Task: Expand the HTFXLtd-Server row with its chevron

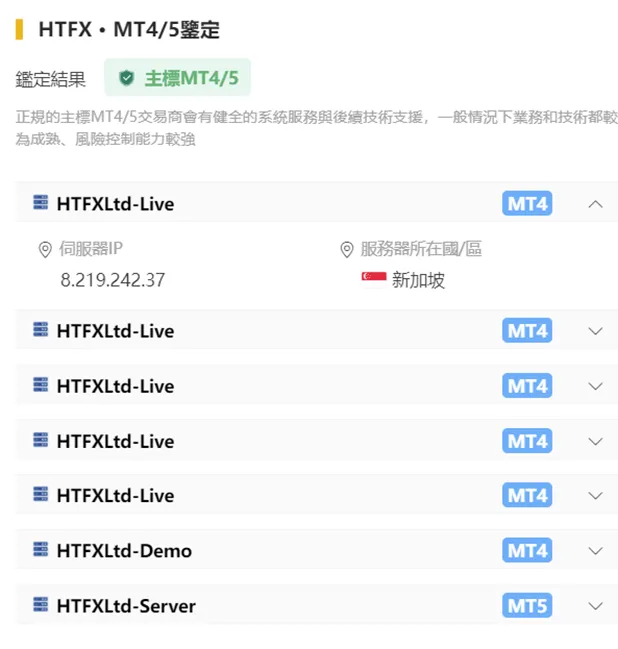Action: (x=595, y=606)
